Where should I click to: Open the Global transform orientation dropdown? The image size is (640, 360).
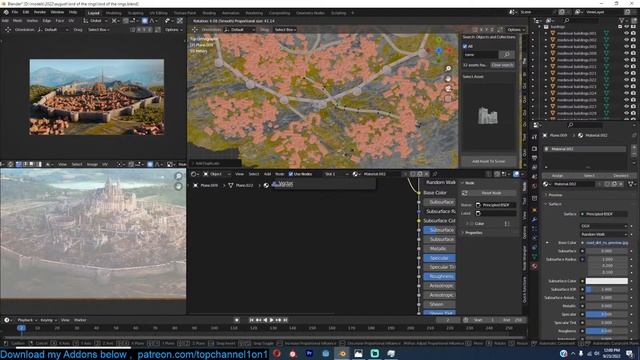click(96, 20)
